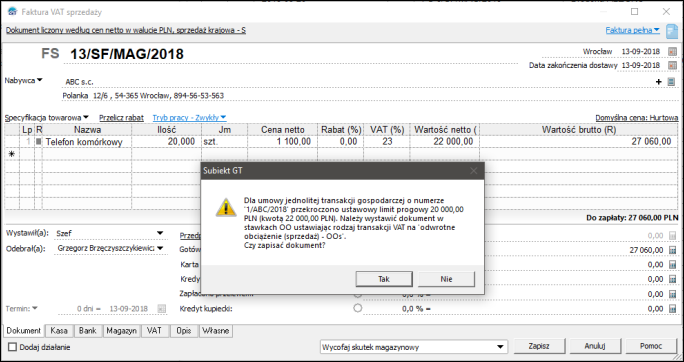The image size is (684, 362).
Task: Click the Wartość netto cell 22 000,00
Action: pos(445,142)
